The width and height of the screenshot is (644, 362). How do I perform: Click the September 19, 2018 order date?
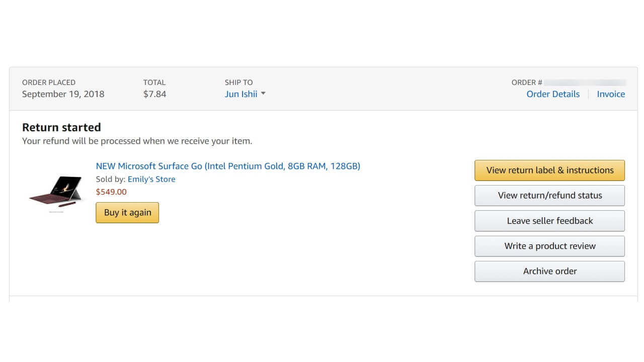(x=63, y=94)
